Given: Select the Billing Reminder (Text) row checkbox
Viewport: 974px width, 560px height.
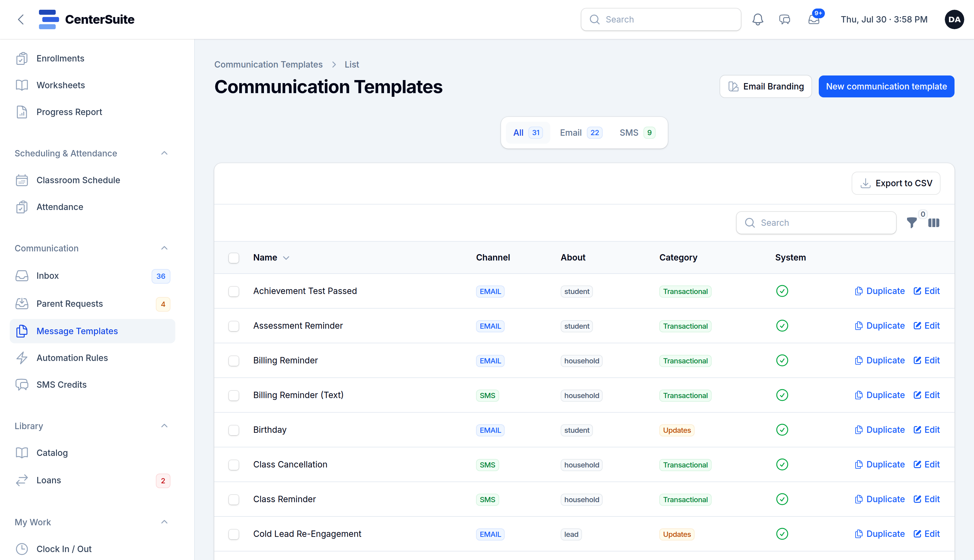Looking at the screenshot, I should pos(234,395).
